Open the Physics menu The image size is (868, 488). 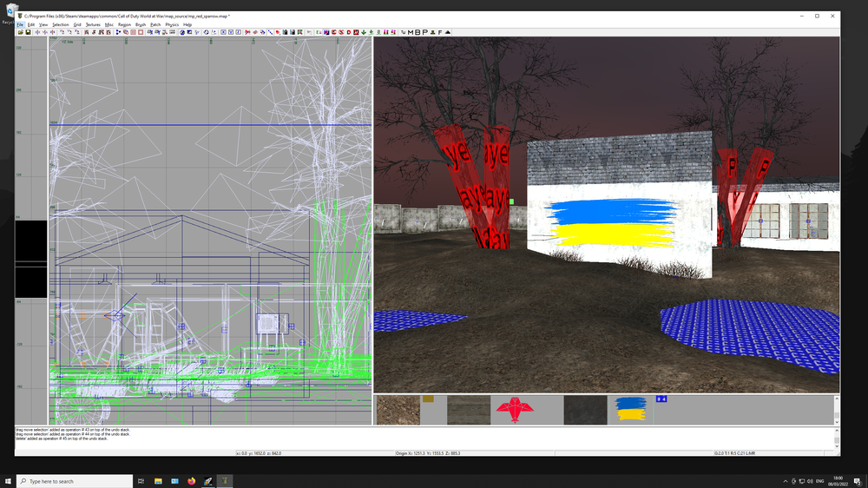point(172,24)
